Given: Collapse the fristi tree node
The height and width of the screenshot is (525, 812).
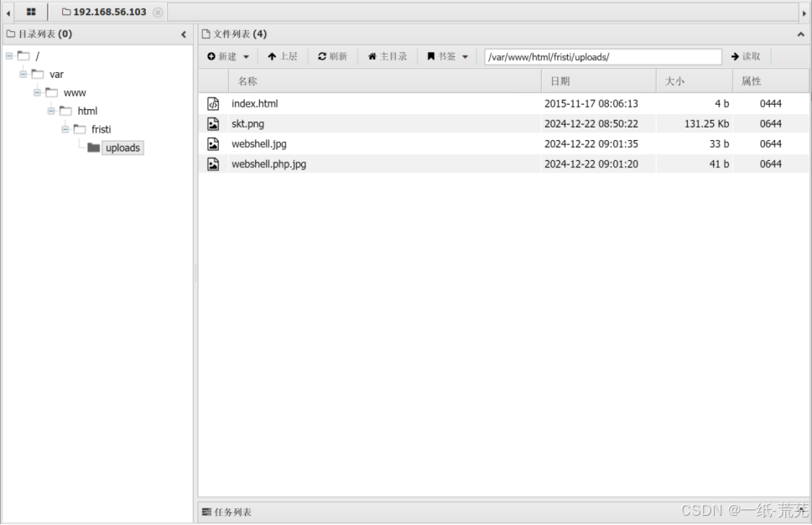Looking at the screenshot, I should pos(65,129).
